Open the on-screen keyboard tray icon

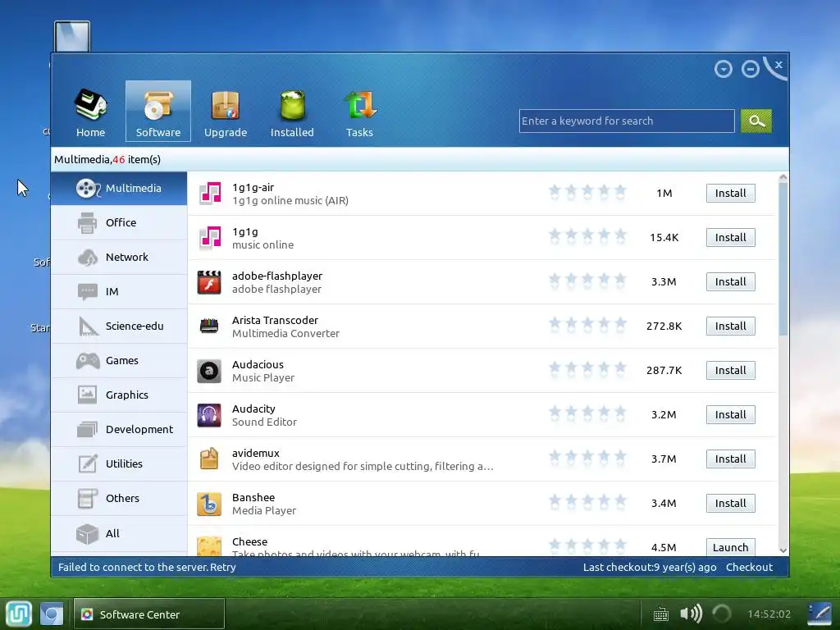pyautogui.click(x=661, y=614)
